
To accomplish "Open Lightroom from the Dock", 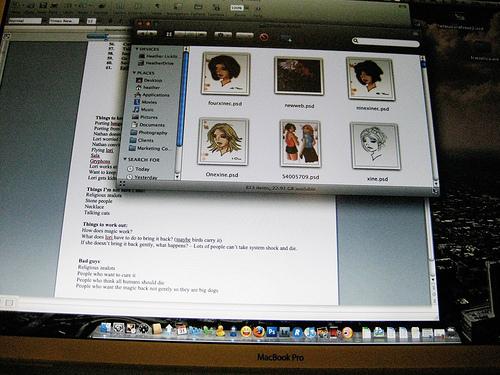I will 284,332.
